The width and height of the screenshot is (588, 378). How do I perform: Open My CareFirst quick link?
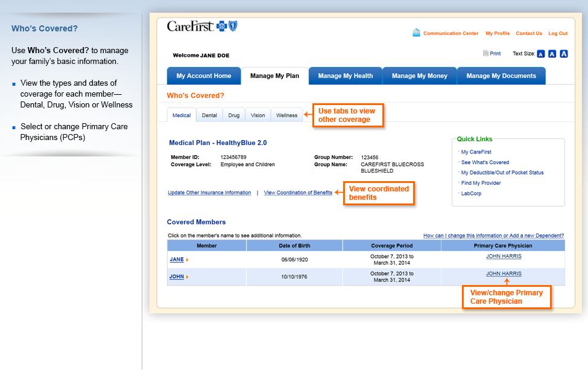[476, 152]
